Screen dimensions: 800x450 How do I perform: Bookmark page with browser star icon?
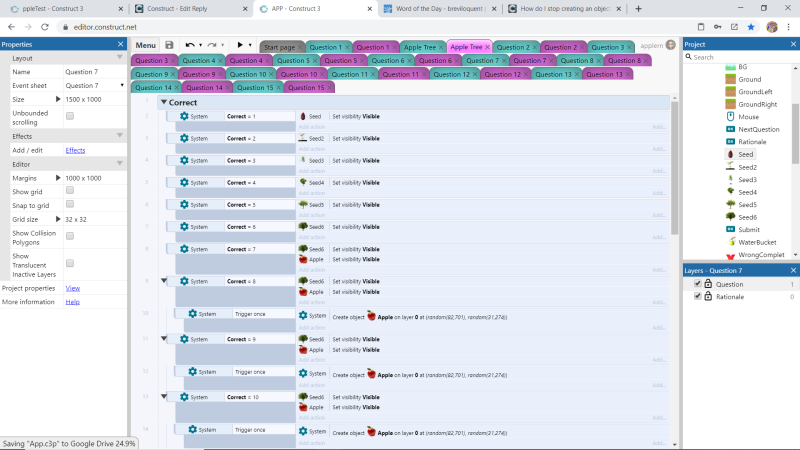pos(751,27)
